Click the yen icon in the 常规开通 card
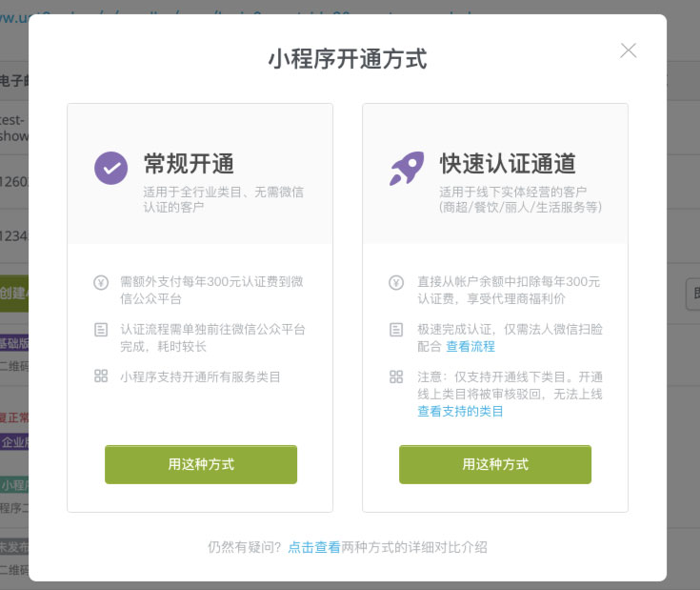Screen dimensions: 700x590 101,282
